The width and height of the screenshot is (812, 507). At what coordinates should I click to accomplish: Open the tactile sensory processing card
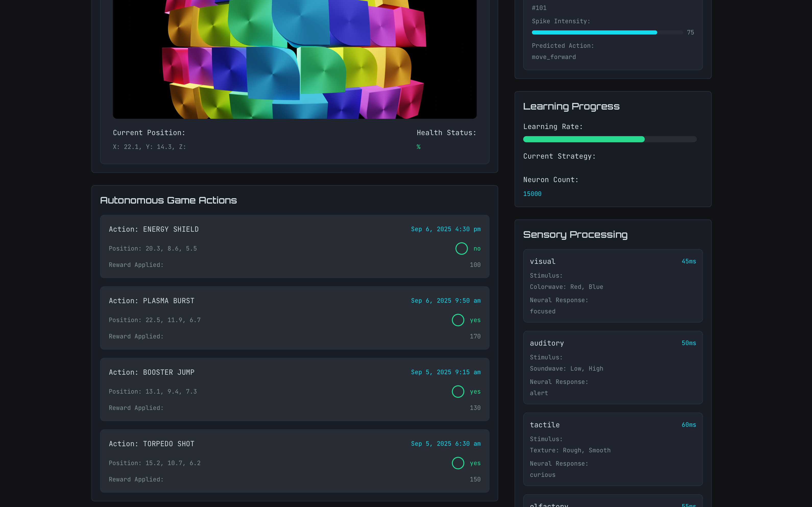[x=613, y=449]
